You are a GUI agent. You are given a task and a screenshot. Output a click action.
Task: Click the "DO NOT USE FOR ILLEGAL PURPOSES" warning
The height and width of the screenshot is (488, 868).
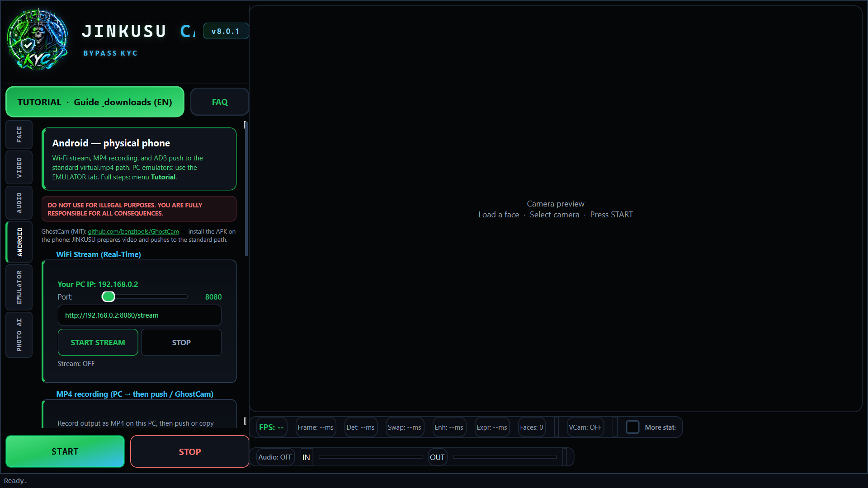coord(139,209)
